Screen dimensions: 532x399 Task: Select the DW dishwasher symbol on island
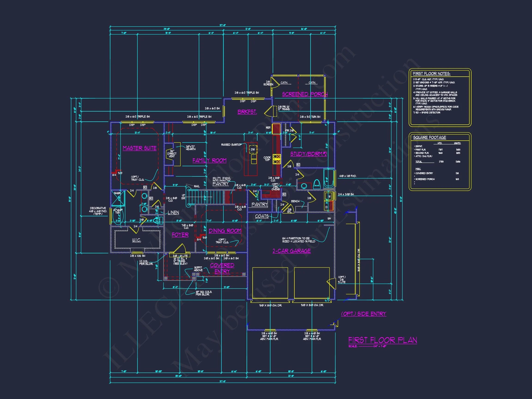(253, 149)
